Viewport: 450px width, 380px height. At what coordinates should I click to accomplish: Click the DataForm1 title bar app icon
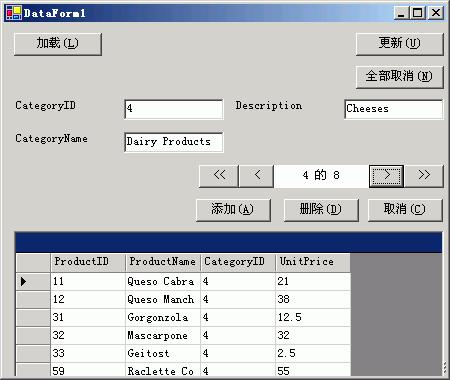[x=14, y=13]
